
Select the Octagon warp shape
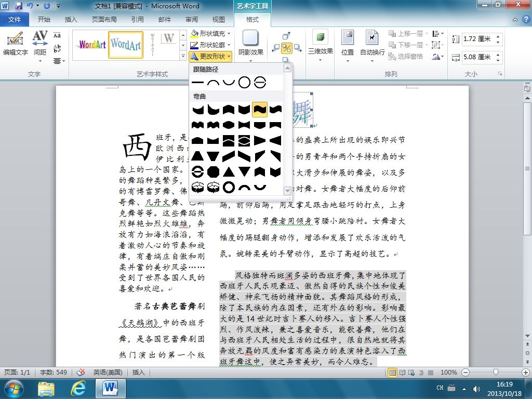[213, 171]
